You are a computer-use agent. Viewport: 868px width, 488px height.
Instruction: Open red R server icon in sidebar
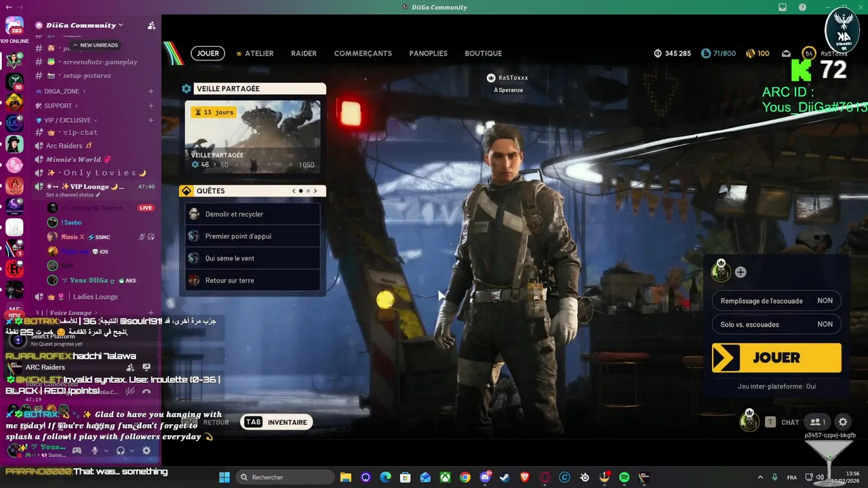pyautogui.click(x=14, y=268)
